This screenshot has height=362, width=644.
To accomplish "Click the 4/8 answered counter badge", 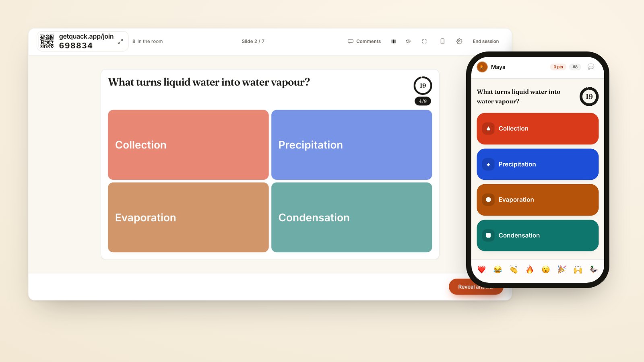I will click(x=423, y=101).
